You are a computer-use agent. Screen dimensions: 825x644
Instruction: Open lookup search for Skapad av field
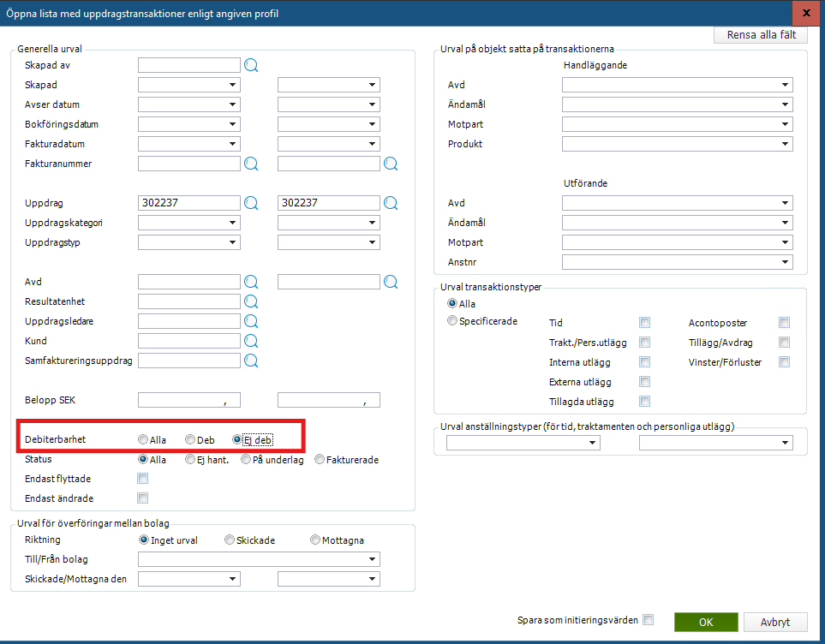[251, 65]
